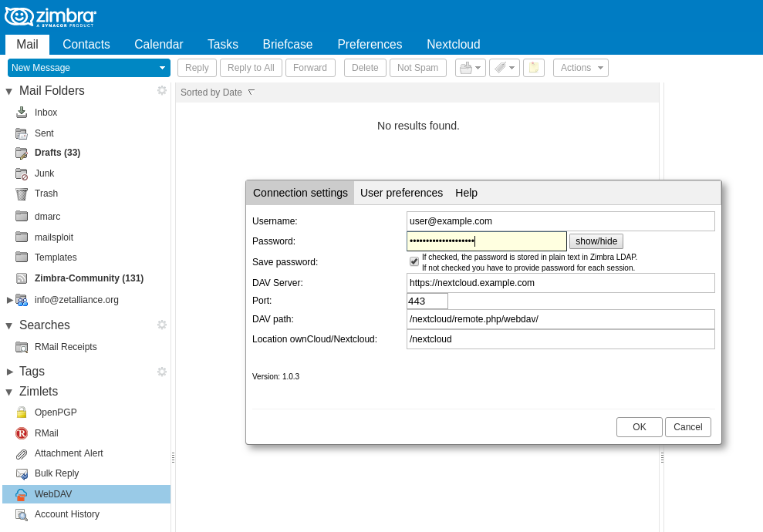Uncheck the Save password checkbox
Viewport: 763px width, 532px height.
click(414, 261)
